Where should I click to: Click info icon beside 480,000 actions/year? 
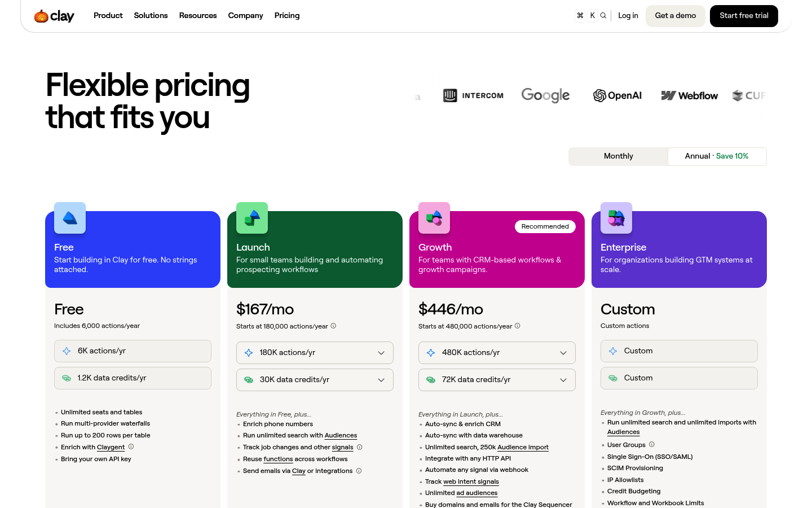(518, 326)
